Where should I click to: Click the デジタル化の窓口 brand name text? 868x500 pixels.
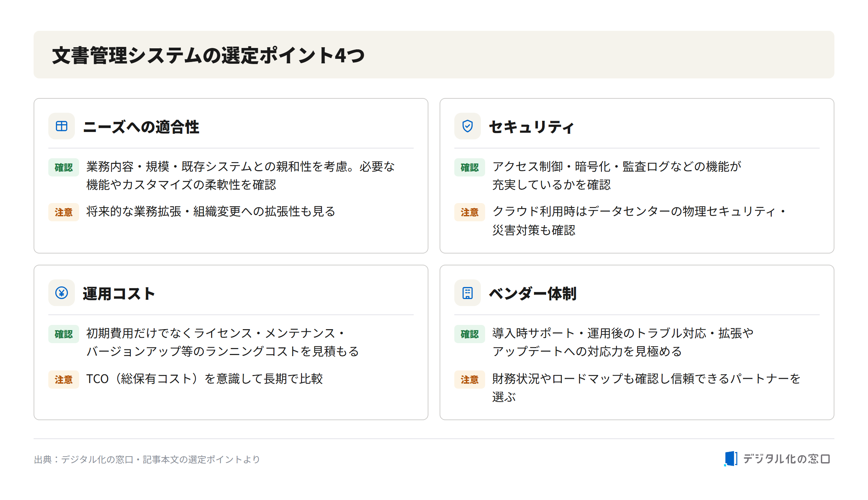(787, 459)
